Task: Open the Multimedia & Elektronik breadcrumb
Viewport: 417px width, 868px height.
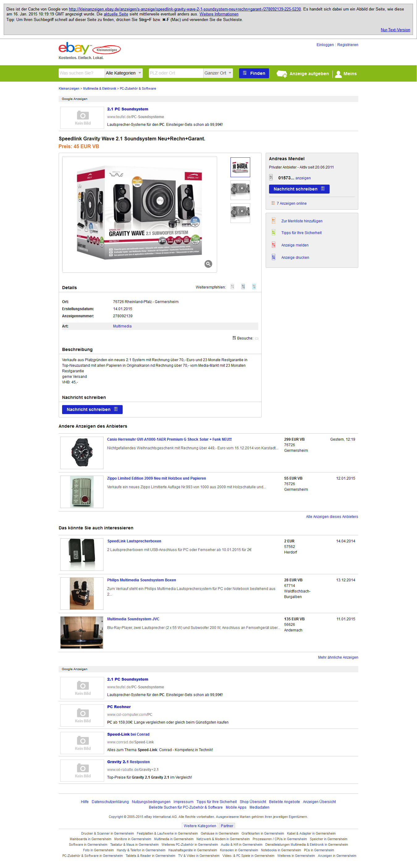Action: [100, 89]
